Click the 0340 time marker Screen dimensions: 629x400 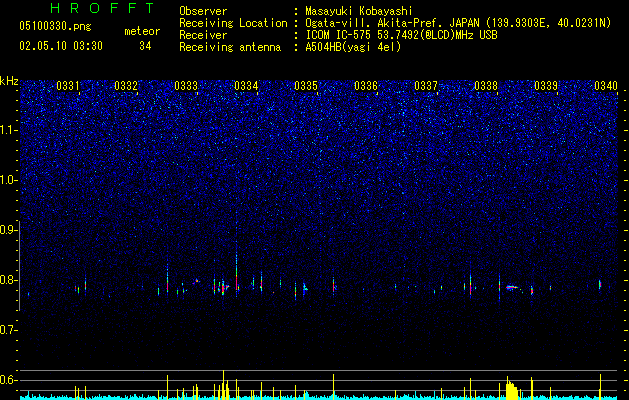(x=606, y=85)
